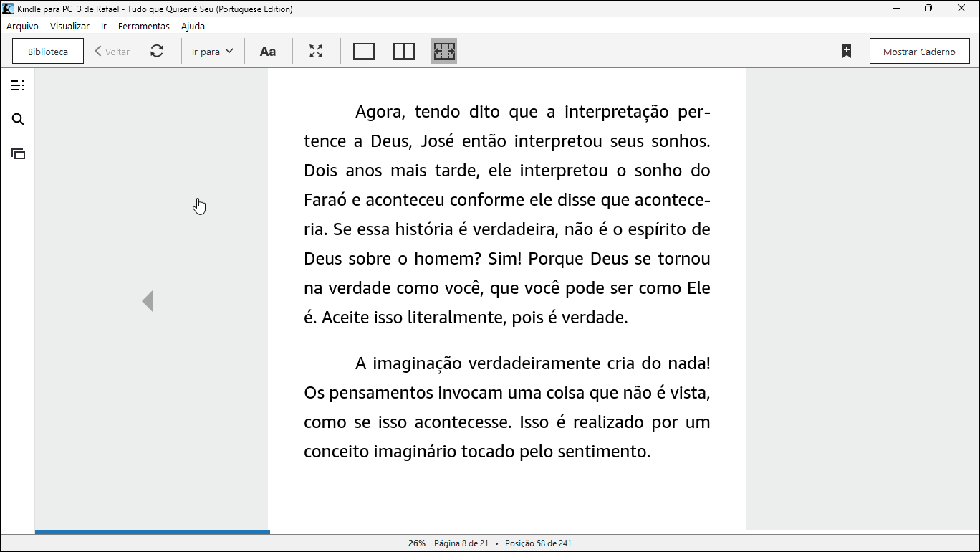This screenshot has width=980, height=552.
Task: Expand the 'Ir para' dropdown
Action: coord(213,52)
